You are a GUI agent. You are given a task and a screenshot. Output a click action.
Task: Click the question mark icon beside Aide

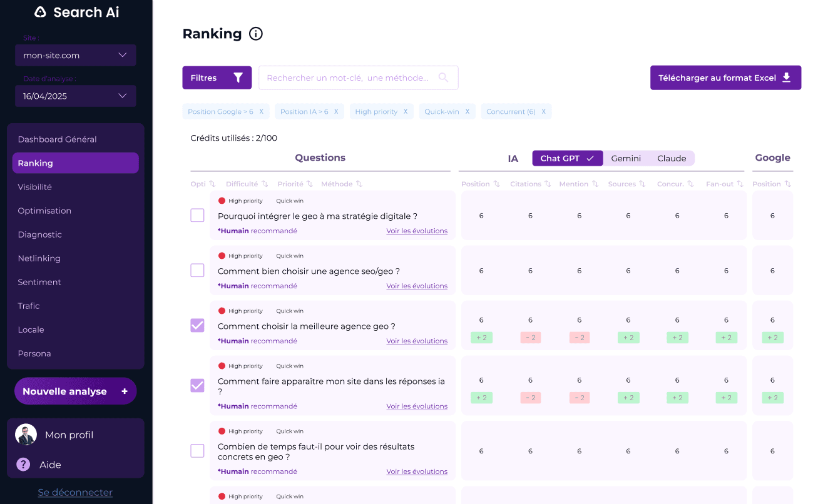pos(23,465)
